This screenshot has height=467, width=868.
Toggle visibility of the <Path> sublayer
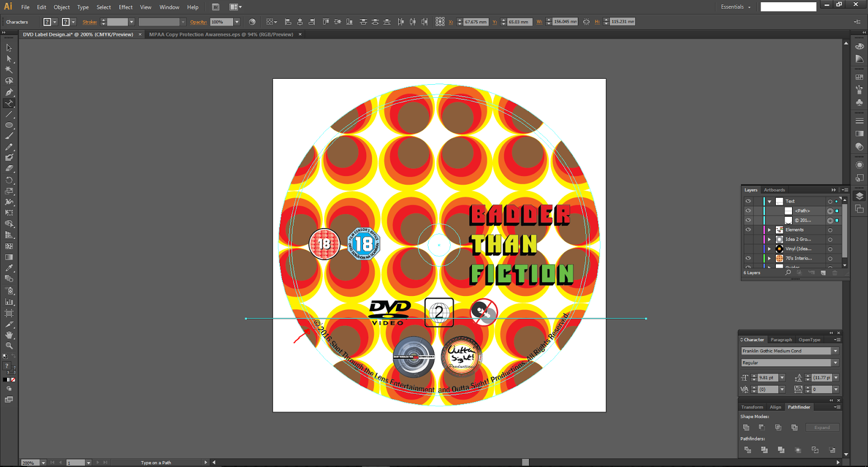[x=748, y=211]
